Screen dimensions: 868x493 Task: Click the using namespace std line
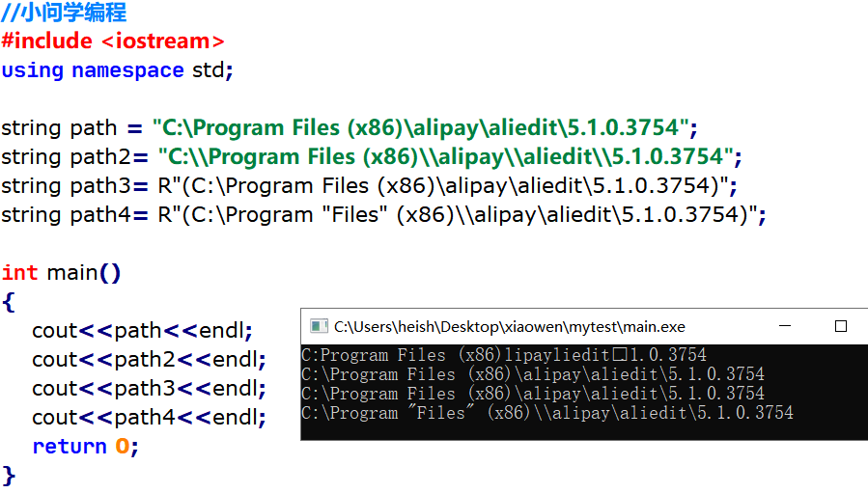coord(118,70)
